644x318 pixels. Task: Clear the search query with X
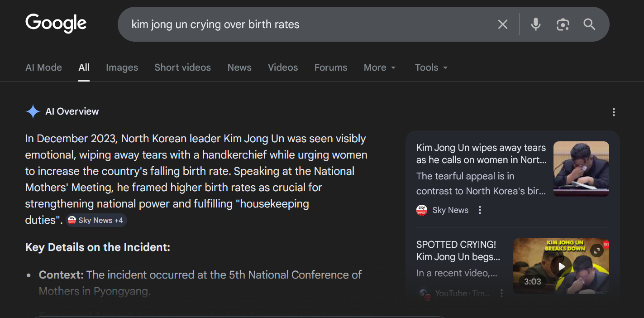[503, 24]
